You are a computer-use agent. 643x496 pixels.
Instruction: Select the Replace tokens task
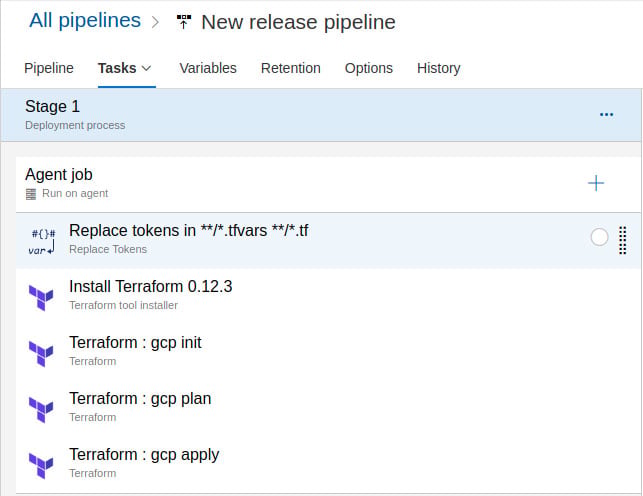coord(328,241)
